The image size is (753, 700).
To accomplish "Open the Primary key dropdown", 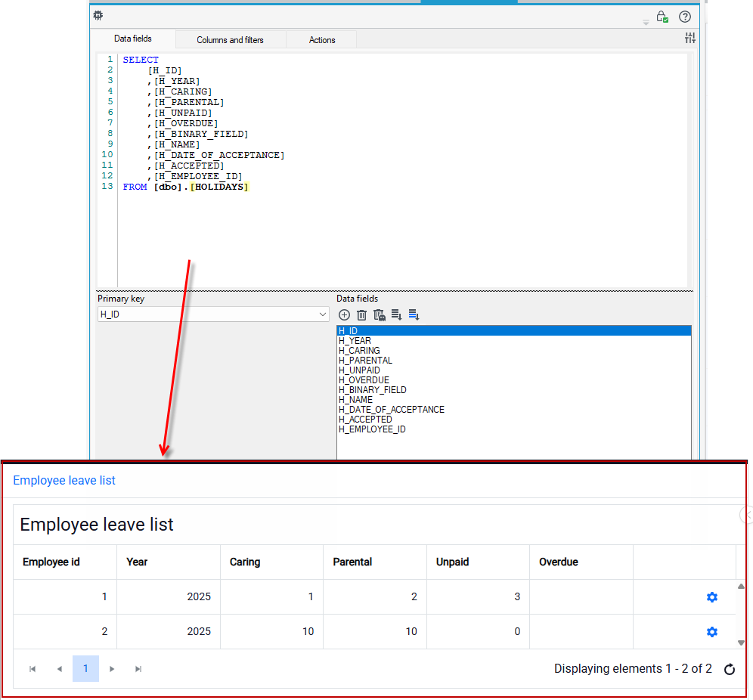I will click(213, 314).
